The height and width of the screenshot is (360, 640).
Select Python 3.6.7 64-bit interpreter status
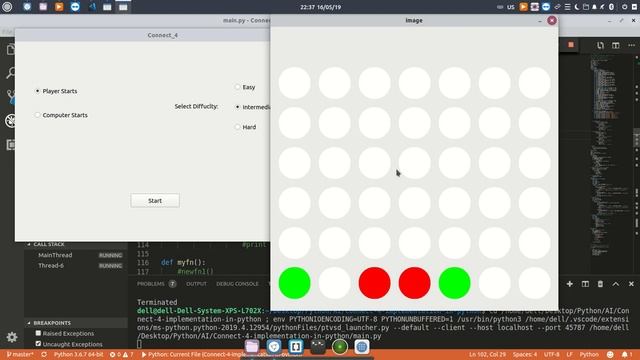point(78,355)
